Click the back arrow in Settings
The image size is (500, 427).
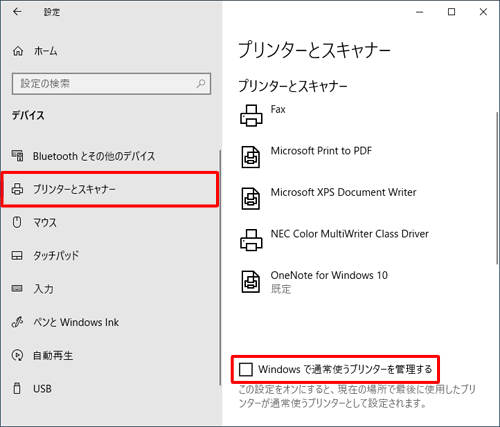17,12
